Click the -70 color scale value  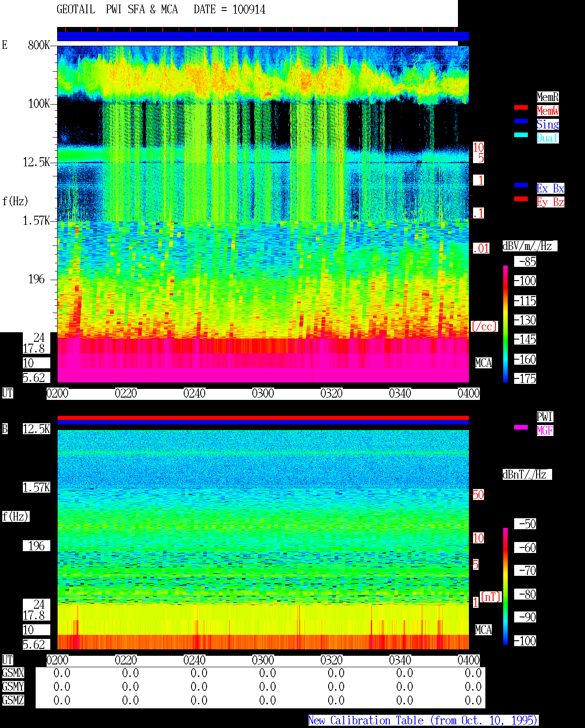[525, 570]
